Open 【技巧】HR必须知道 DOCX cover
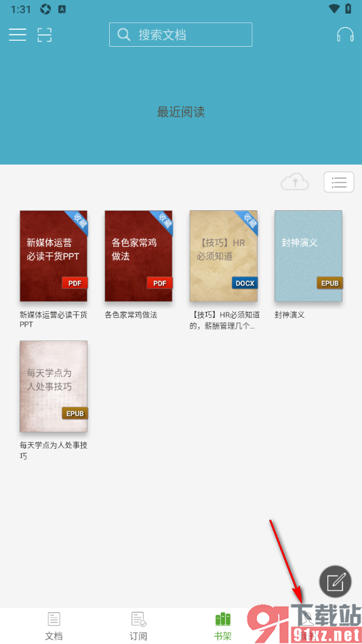 [x=224, y=256]
